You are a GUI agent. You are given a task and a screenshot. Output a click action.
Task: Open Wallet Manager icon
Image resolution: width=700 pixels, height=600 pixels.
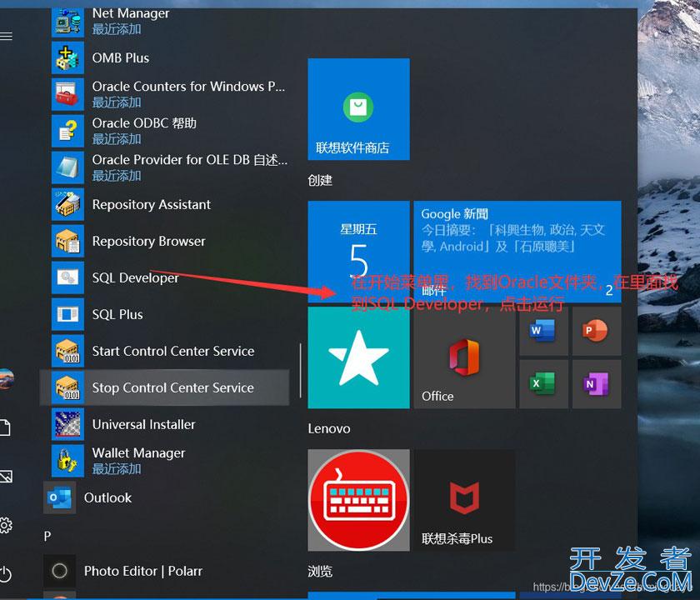[x=67, y=460]
